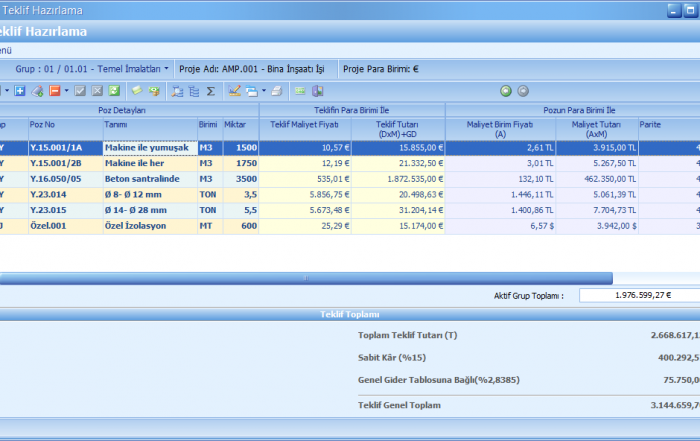Click the Sigma sum toolbar icon

[x=210, y=91]
